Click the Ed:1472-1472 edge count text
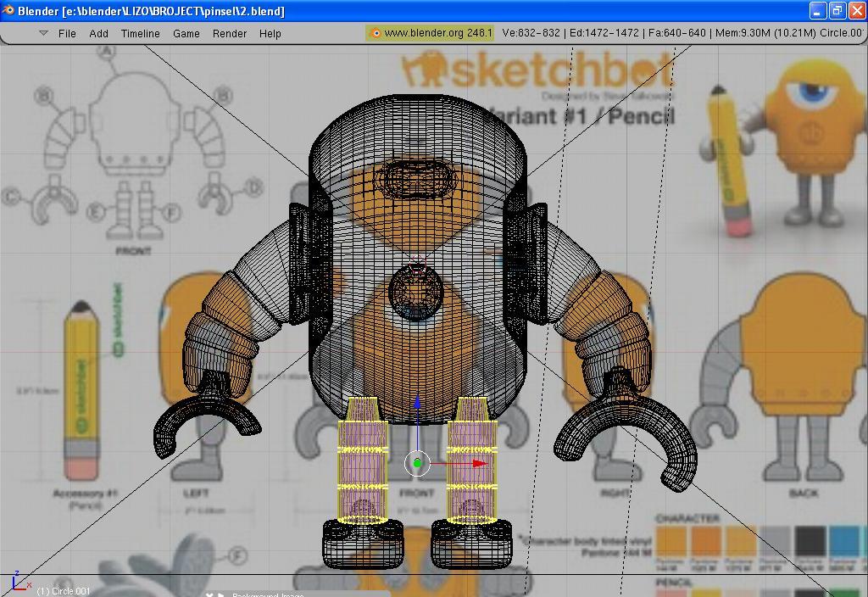Image resolution: width=868 pixels, height=597 pixels. pyautogui.click(x=604, y=33)
